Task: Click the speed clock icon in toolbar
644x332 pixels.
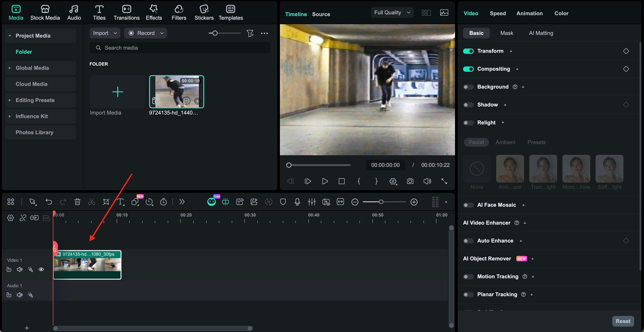Action: click(x=149, y=202)
